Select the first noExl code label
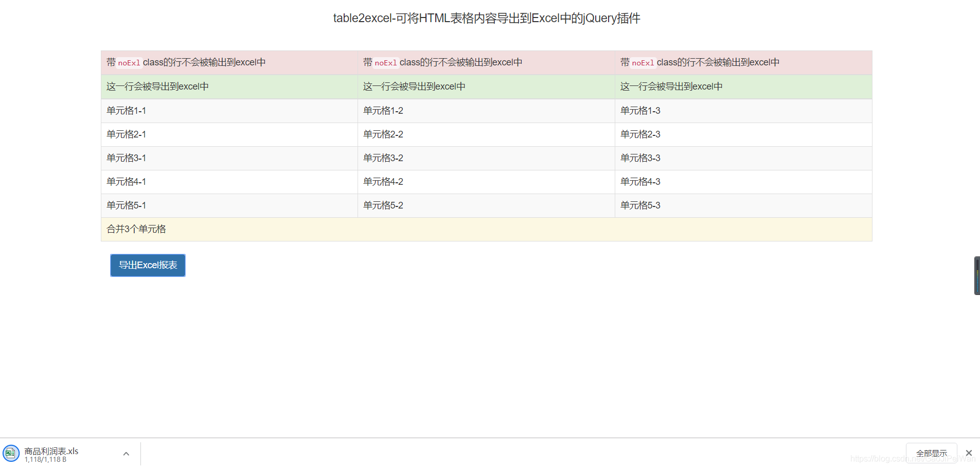The height and width of the screenshot is (468, 980). click(x=129, y=63)
